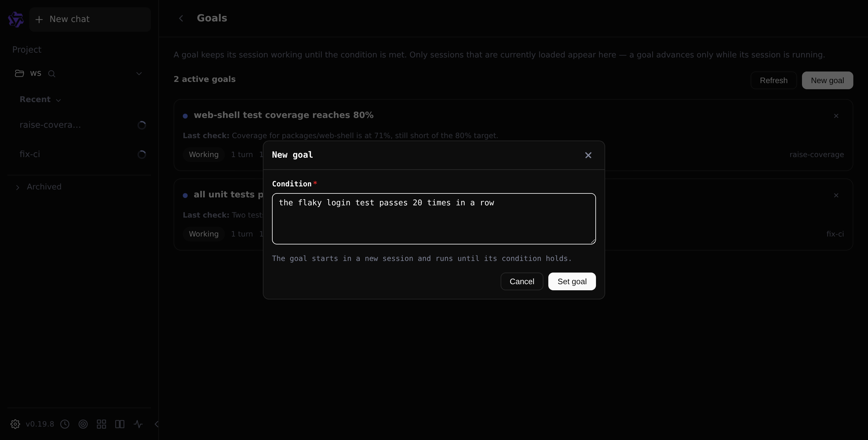Click the '1 turn' text on web-shell goal

(241, 154)
